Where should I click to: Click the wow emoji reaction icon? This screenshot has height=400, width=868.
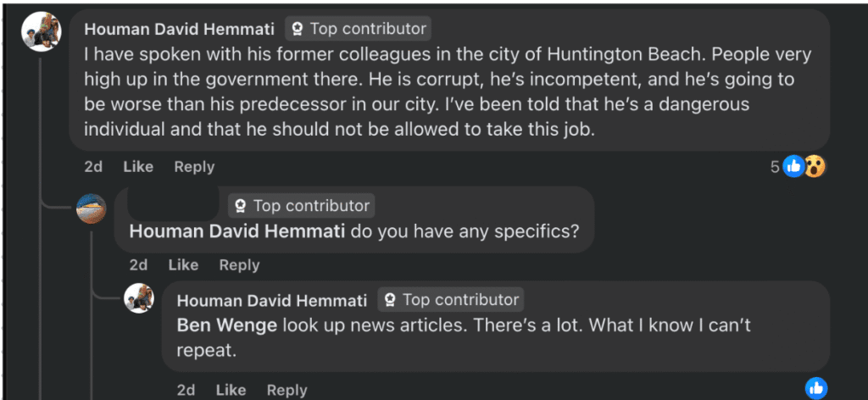click(814, 167)
